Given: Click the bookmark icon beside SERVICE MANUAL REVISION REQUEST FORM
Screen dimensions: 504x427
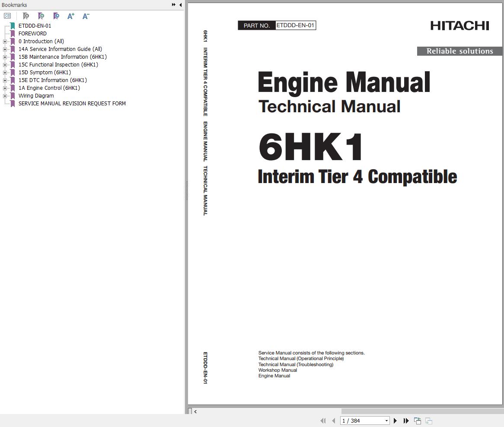Looking at the screenshot, I should (13, 103).
